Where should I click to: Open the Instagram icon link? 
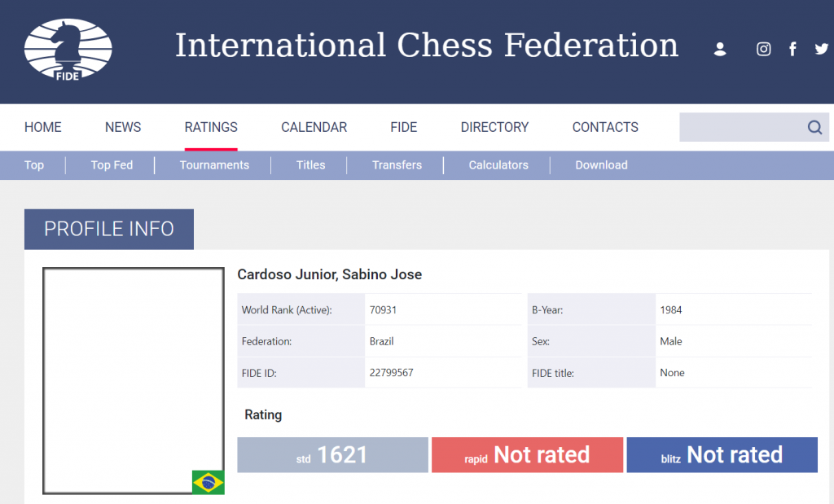coord(763,49)
